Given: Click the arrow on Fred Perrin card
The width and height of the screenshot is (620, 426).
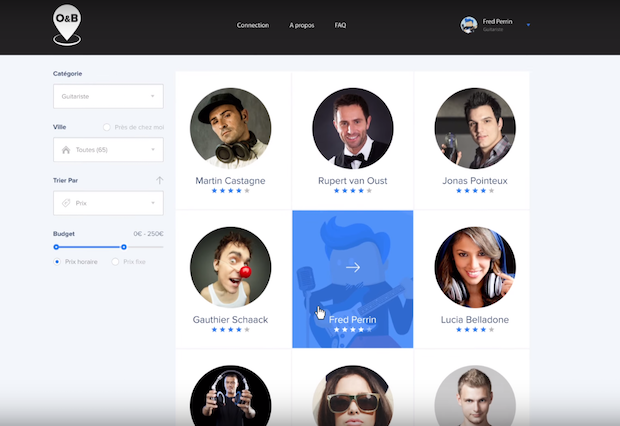Looking at the screenshot, I should click(352, 267).
